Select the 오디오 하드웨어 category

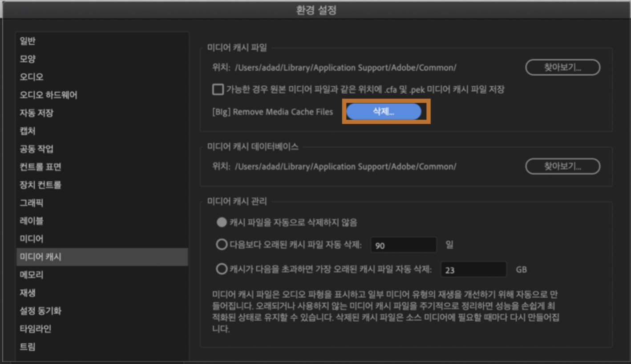tap(44, 94)
